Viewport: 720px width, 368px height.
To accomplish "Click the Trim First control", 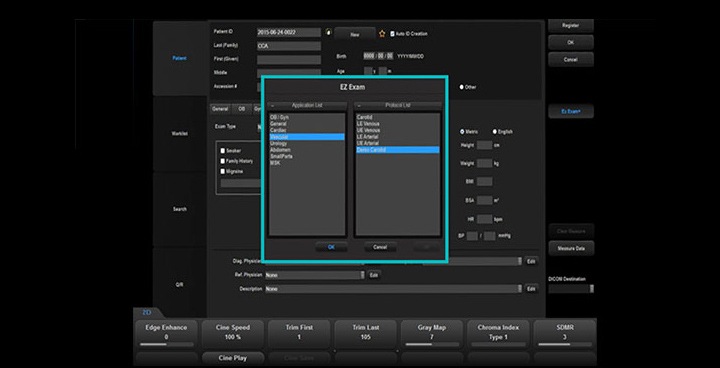I will pyautogui.click(x=299, y=335).
